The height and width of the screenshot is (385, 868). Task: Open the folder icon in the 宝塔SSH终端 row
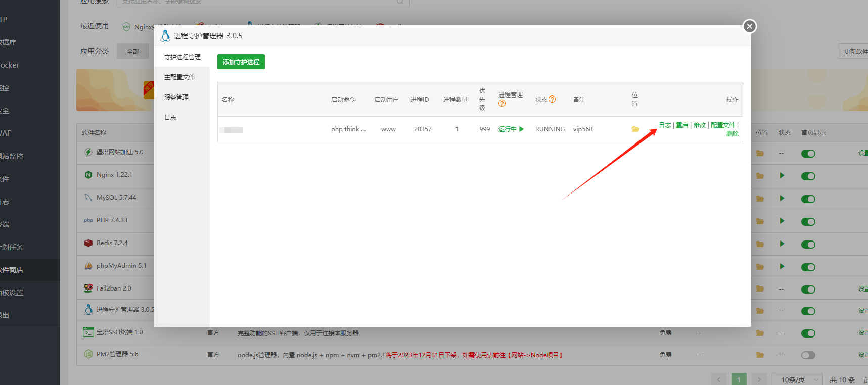[x=760, y=333]
